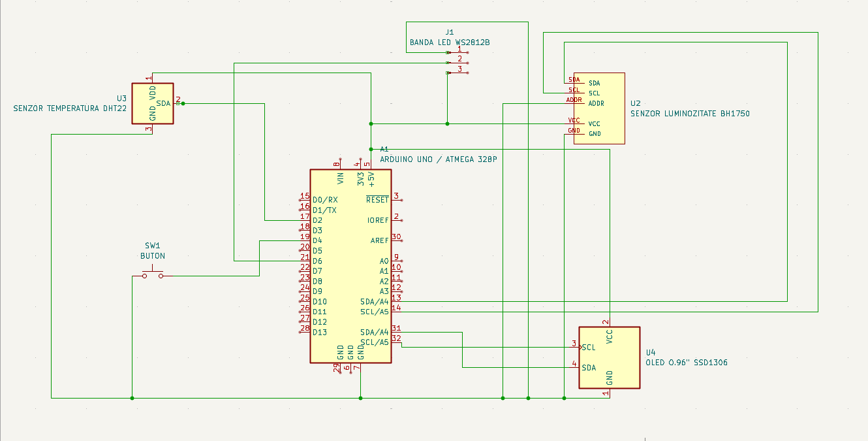This screenshot has width=868, height=441.
Task: Click the RESET pin label on the Arduino
Action: coord(377,199)
